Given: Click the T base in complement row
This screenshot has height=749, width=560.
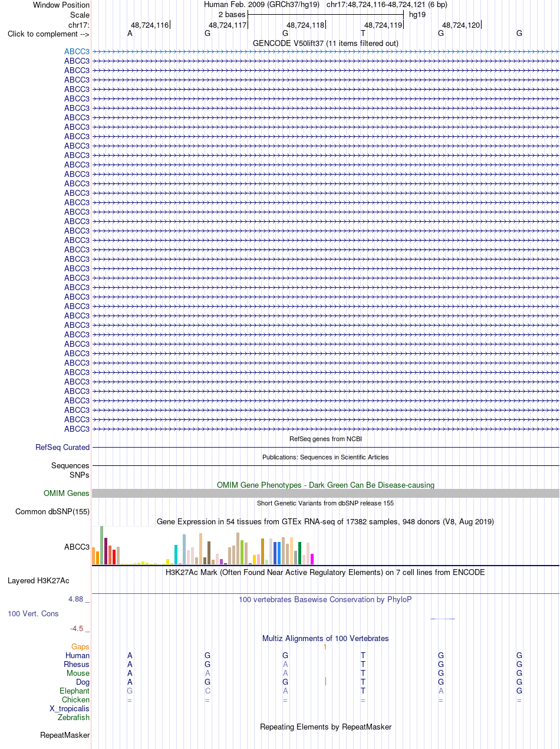Looking at the screenshot, I should pos(363,33).
